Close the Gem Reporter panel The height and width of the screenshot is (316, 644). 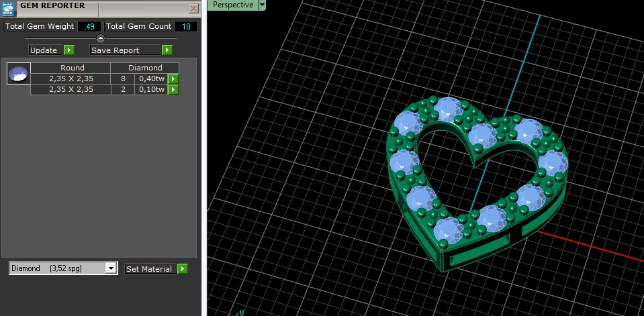pyautogui.click(x=194, y=8)
